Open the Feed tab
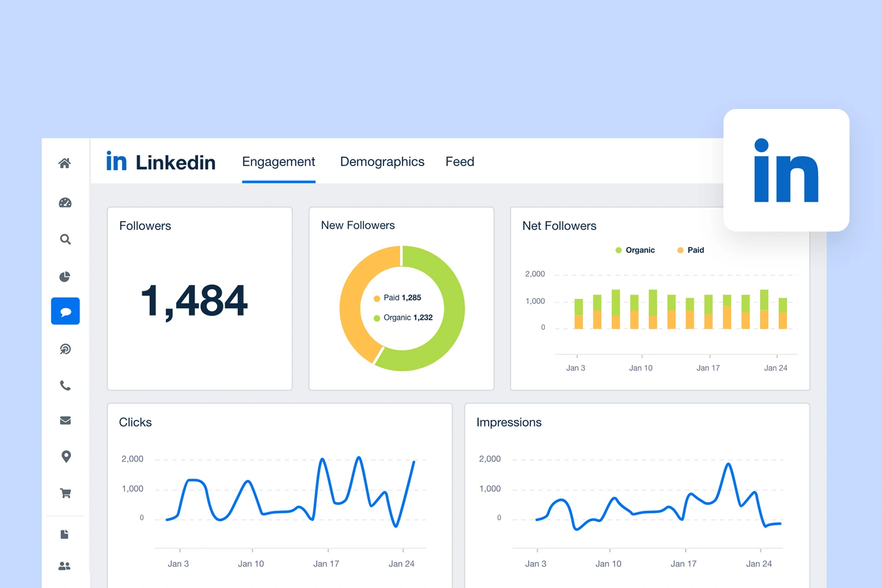This screenshot has width=882, height=588. (x=460, y=162)
